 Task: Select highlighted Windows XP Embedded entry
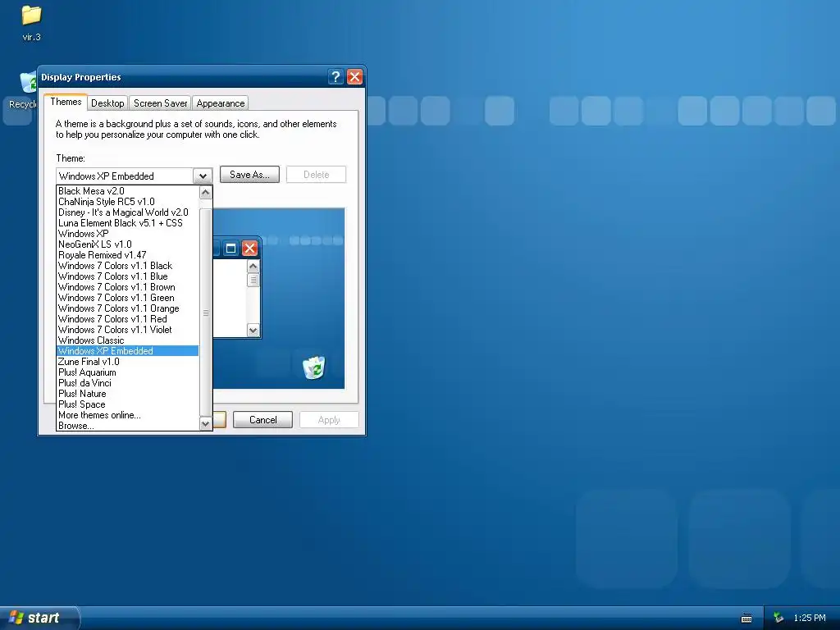point(127,351)
